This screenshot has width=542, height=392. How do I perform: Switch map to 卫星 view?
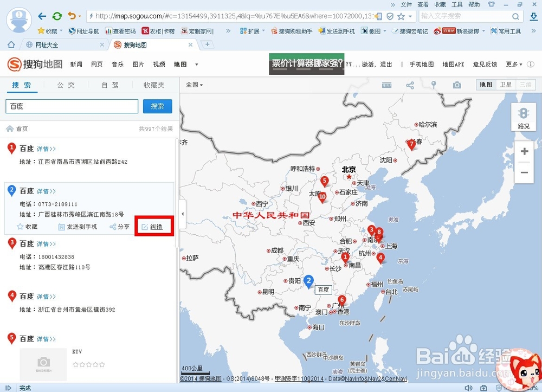click(506, 85)
